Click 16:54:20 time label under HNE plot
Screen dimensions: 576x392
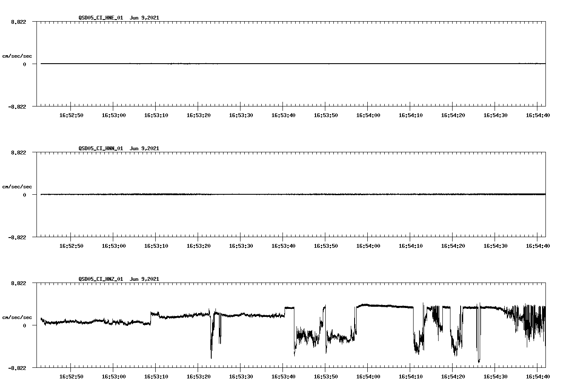point(453,115)
